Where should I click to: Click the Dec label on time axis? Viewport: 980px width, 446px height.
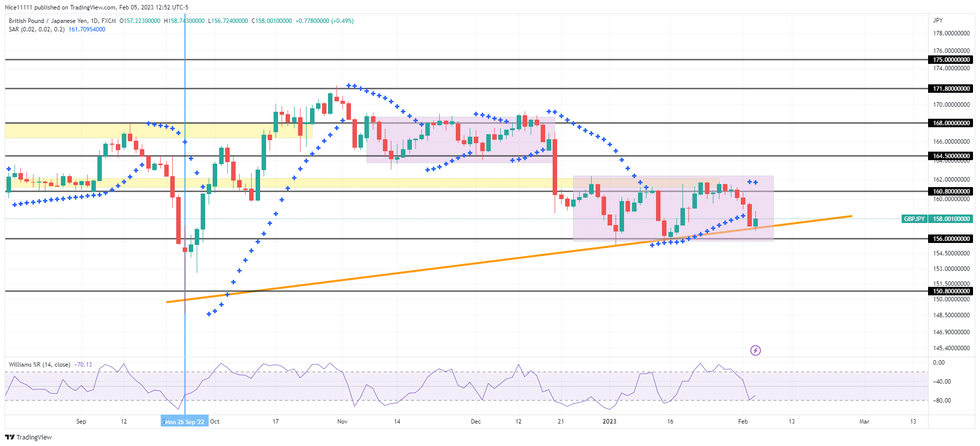pos(476,422)
